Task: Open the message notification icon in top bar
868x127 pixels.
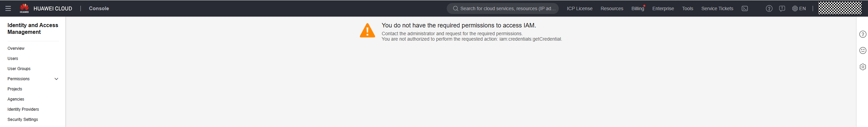Action: tap(782, 8)
